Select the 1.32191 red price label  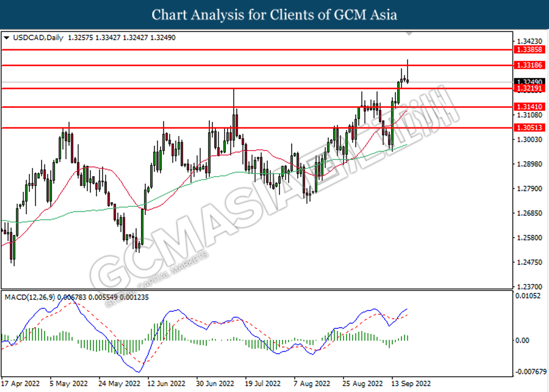coord(529,88)
